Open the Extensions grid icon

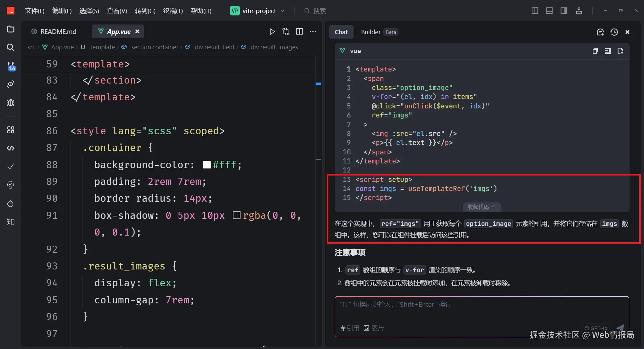pyautogui.click(x=11, y=130)
